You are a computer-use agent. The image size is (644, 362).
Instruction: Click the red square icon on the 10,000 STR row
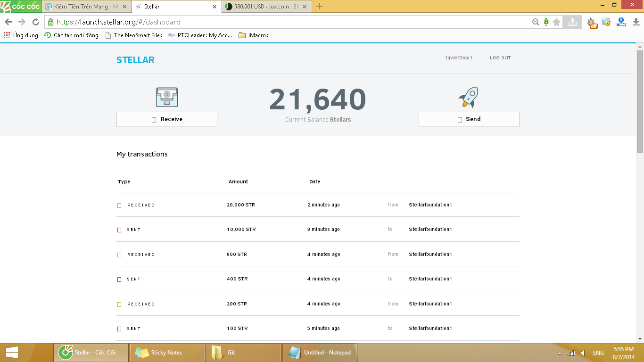point(119,230)
